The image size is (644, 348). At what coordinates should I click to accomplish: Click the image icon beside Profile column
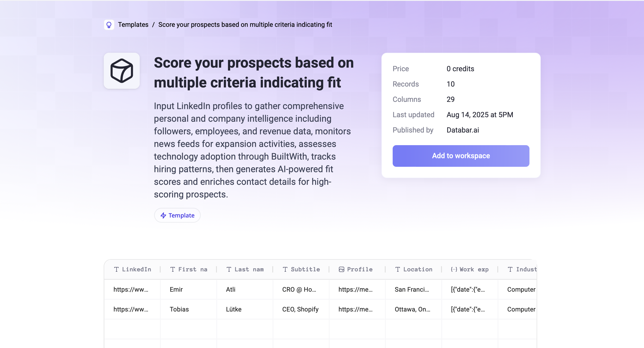tap(341, 269)
